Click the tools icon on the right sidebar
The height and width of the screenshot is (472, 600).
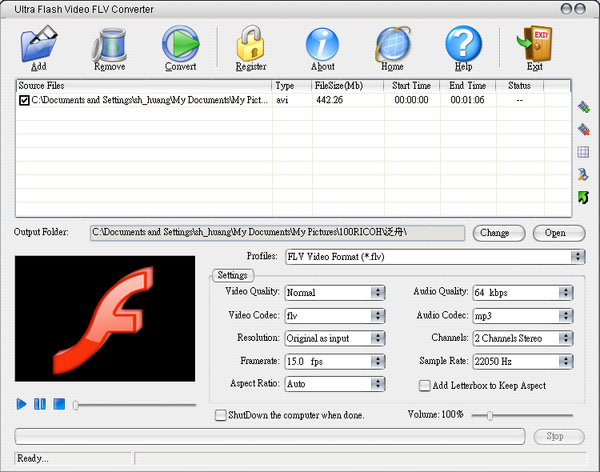[583, 175]
